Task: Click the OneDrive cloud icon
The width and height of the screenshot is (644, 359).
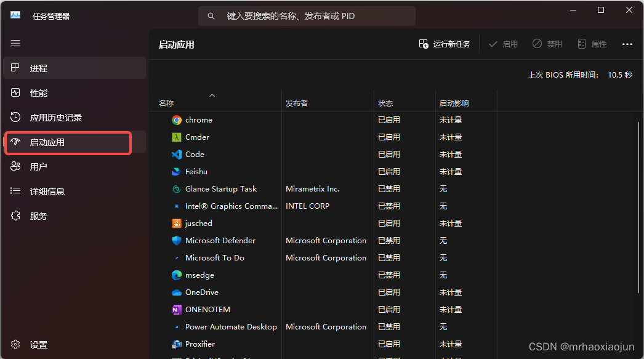Action: click(x=177, y=292)
